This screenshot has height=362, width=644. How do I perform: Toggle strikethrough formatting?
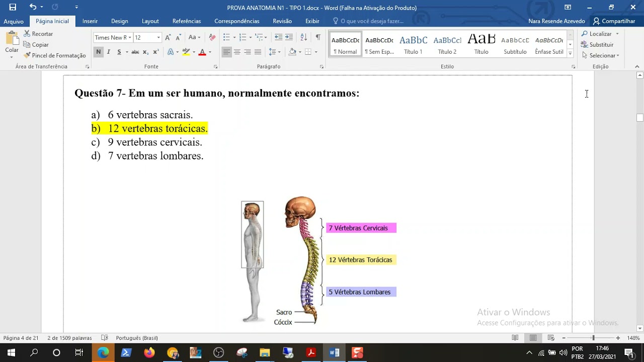click(x=135, y=52)
